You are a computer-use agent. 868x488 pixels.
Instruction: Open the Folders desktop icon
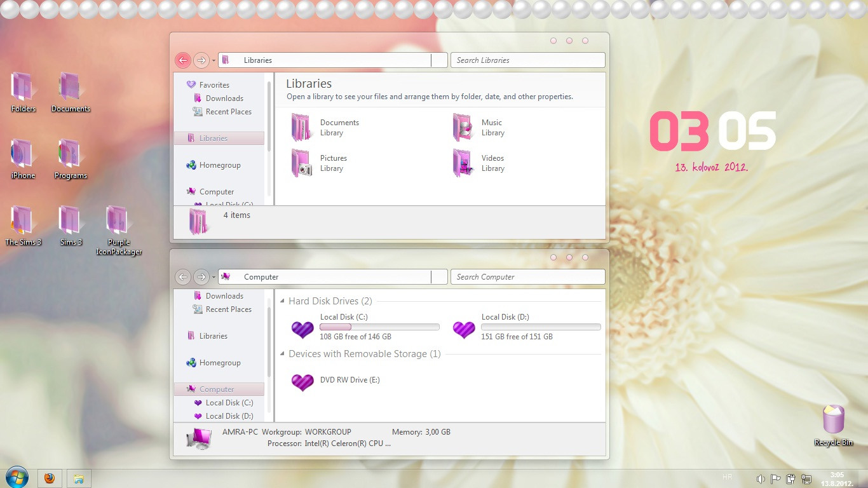24,93
